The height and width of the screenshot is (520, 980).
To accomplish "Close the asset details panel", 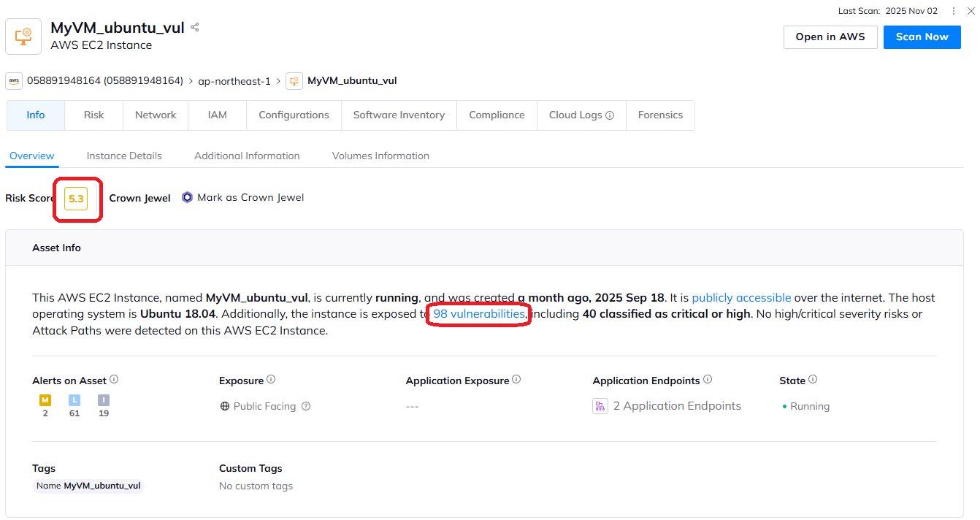I will point(971,11).
